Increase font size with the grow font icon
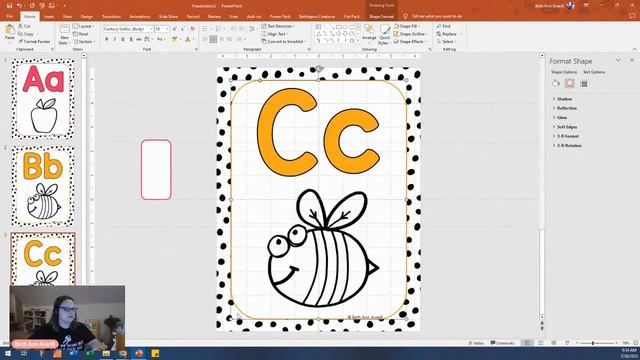 (174, 29)
